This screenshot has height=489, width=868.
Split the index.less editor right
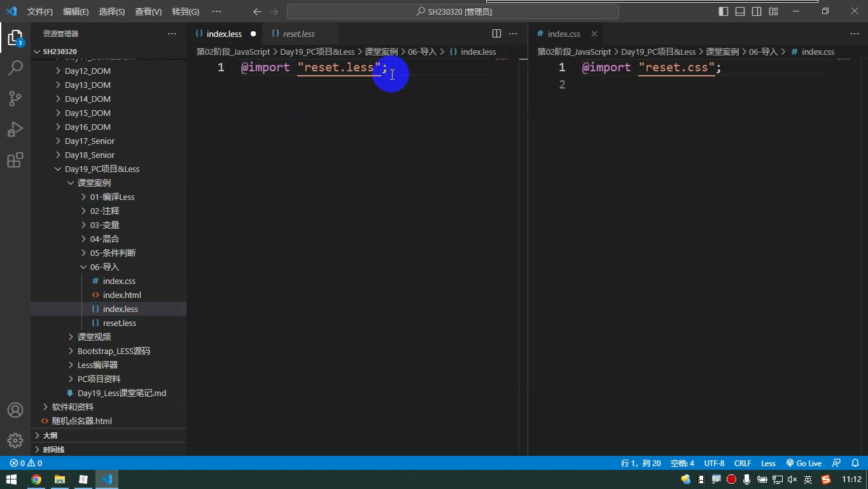pos(496,34)
